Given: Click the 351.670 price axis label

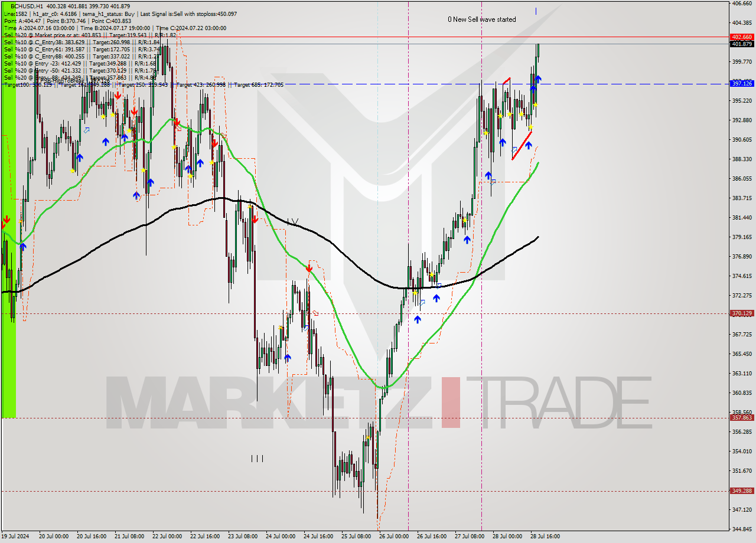Looking at the screenshot, I should (x=742, y=471).
